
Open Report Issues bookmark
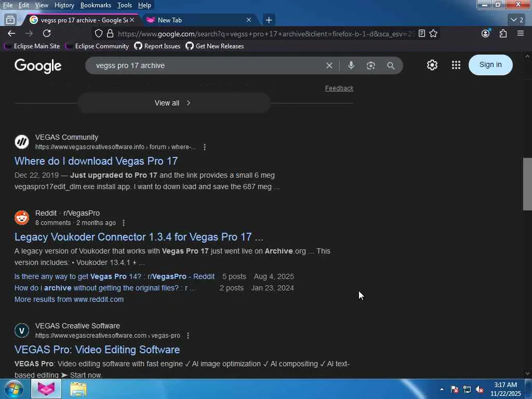coord(157,46)
